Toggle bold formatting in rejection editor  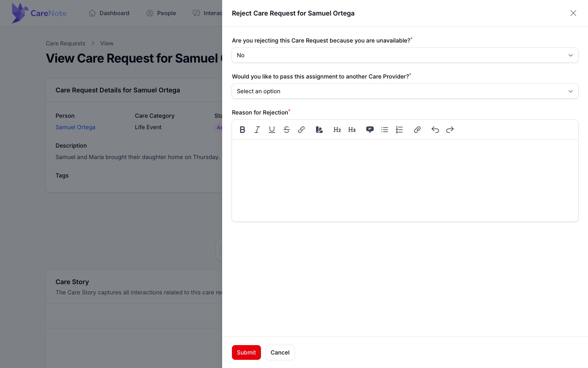[243, 130]
